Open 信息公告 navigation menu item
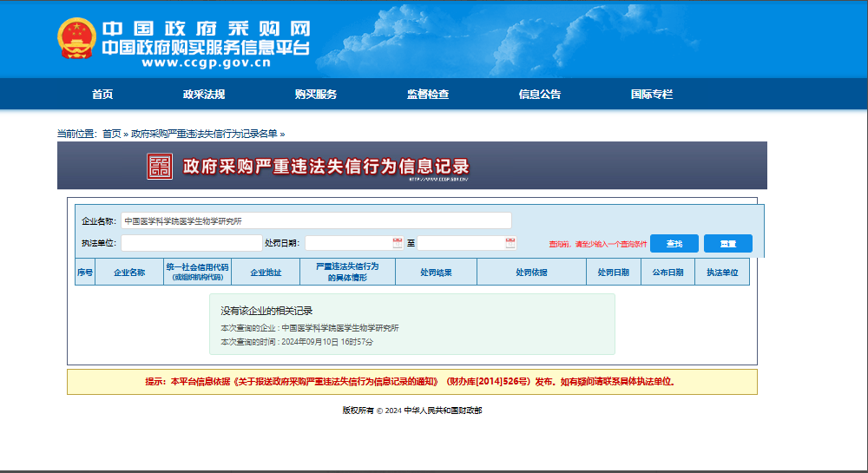 pos(540,95)
